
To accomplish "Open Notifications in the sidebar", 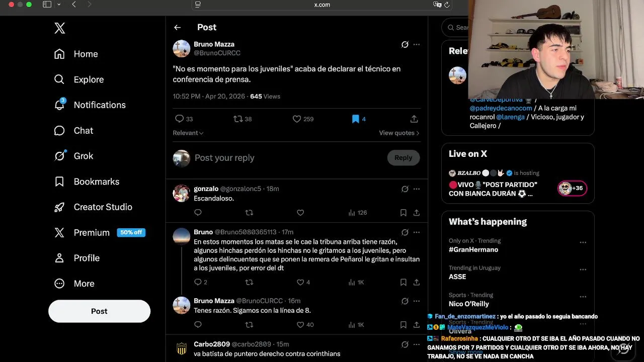I will coord(90,105).
